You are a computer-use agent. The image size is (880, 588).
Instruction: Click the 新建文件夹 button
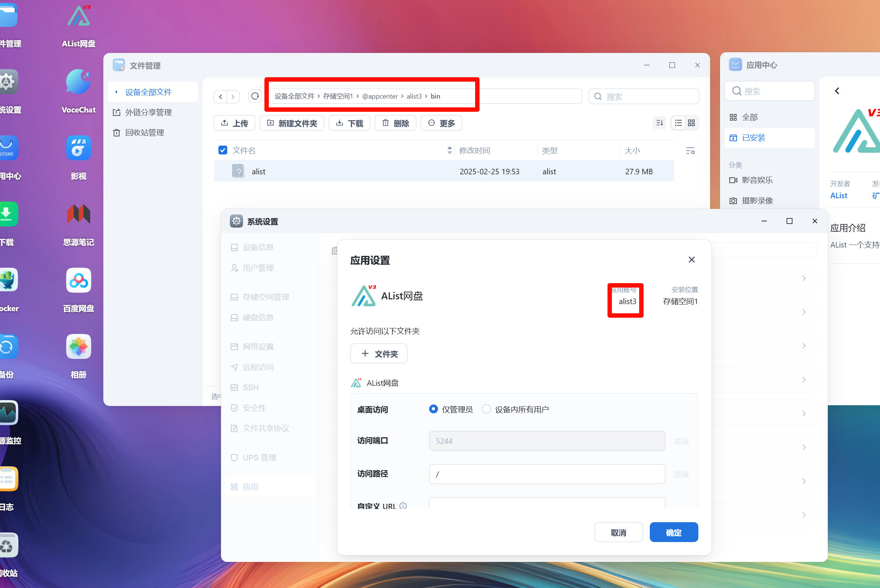[292, 122]
